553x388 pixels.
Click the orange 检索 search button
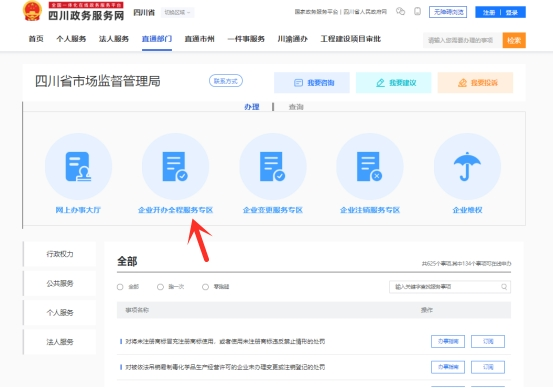pos(514,40)
